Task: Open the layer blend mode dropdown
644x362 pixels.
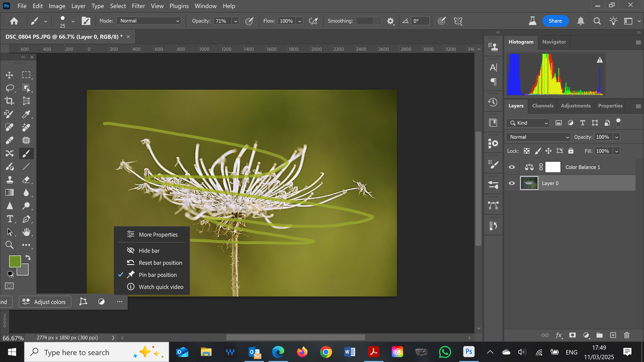Action: click(538, 137)
